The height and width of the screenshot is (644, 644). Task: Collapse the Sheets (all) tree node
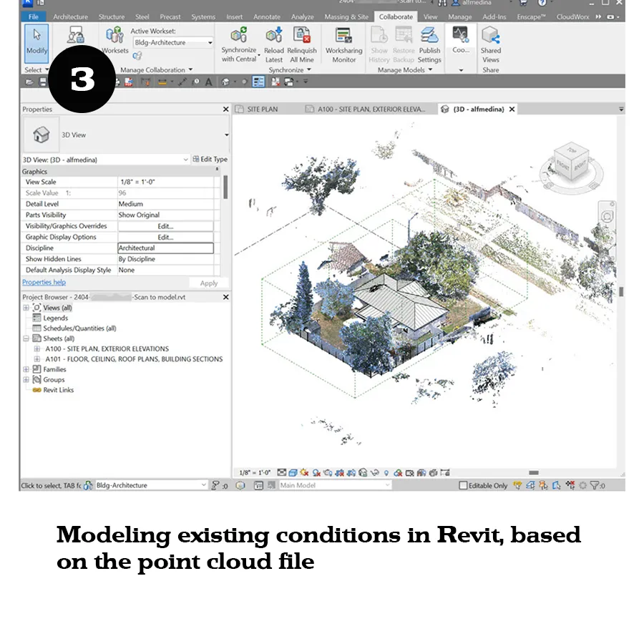pyautogui.click(x=26, y=338)
